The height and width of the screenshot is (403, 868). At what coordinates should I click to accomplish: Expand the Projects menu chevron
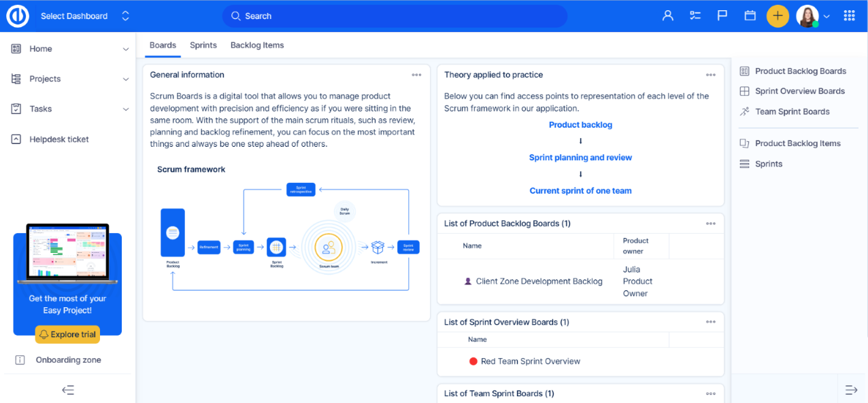coord(125,80)
